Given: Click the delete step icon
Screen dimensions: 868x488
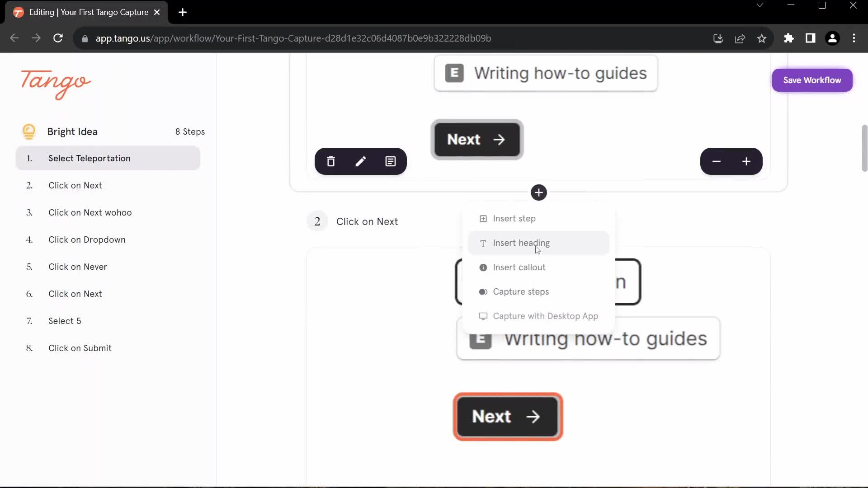Looking at the screenshot, I should tap(331, 161).
